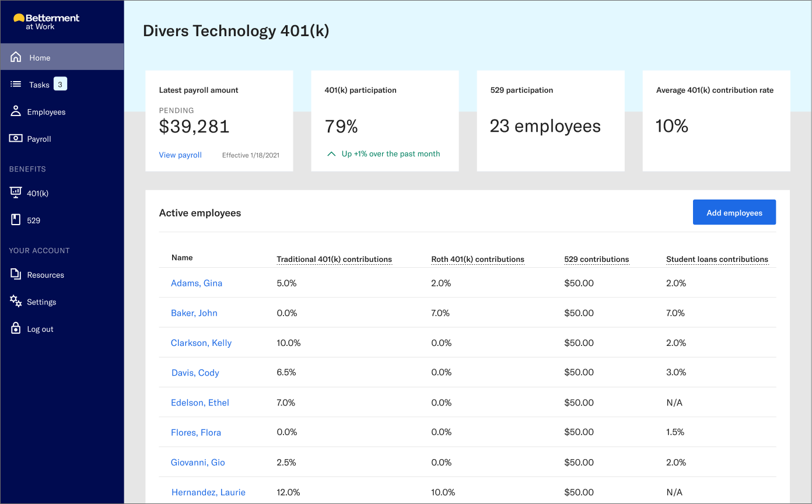Click the Student loans contributions column header
The image size is (812, 504).
[x=717, y=259]
